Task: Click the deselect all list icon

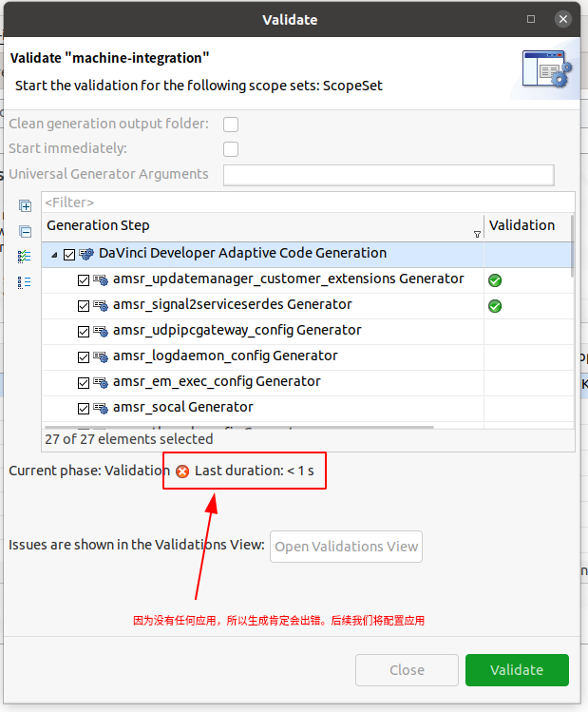Action: pyautogui.click(x=25, y=282)
